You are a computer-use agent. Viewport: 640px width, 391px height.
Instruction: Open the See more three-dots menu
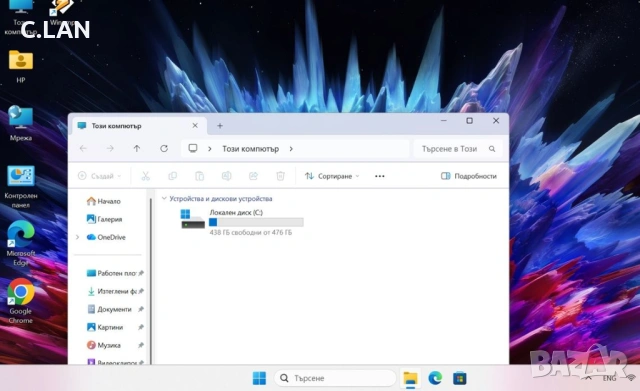coord(380,176)
